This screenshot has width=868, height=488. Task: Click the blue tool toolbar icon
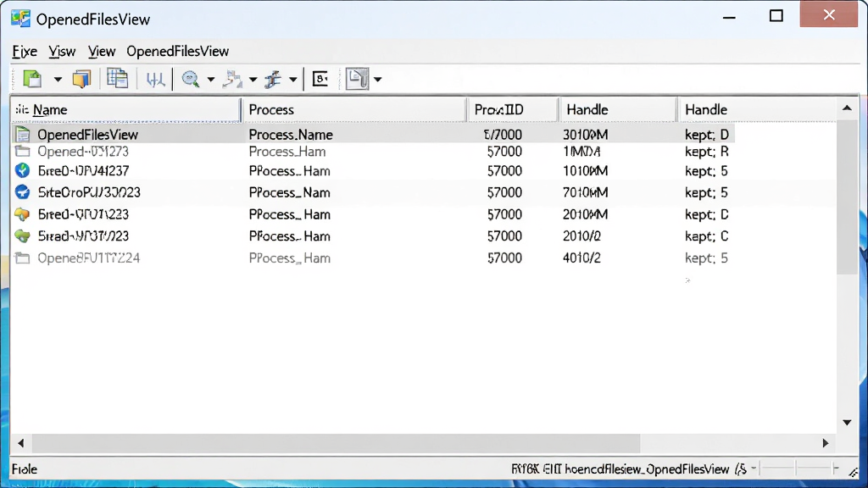273,80
